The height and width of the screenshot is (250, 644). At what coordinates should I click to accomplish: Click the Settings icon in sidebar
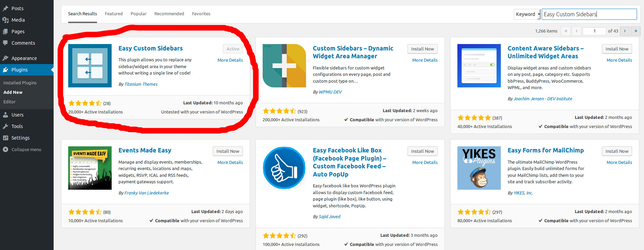pyautogui.click(x=5, y=138)
